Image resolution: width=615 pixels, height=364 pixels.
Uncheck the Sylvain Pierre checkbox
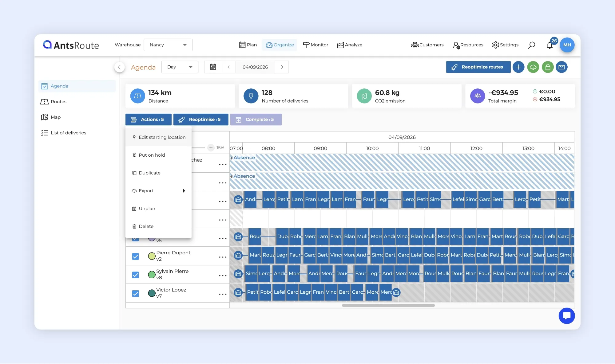click(x=135, y=275)
